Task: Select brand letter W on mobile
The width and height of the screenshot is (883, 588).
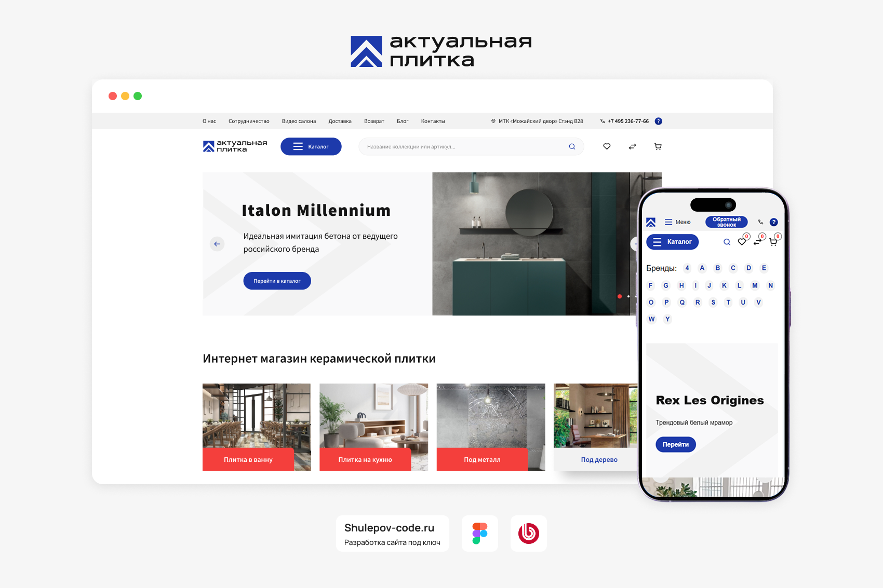Action: point(651,319)
